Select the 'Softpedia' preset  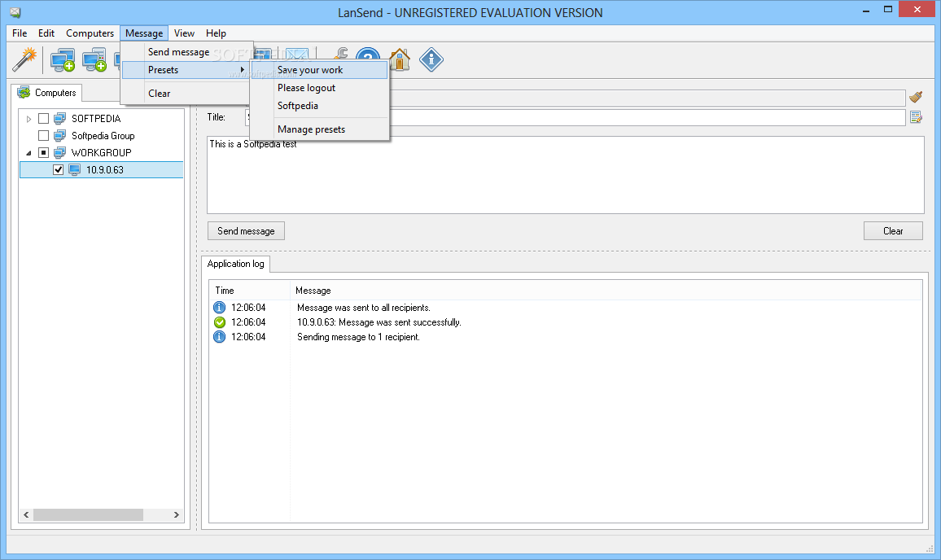pyautogui.click(x=319, y=106)
